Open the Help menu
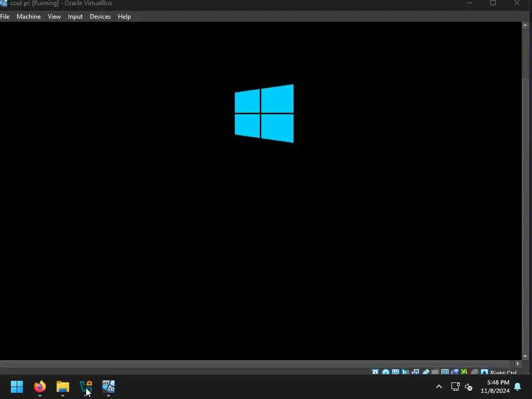Viewport: 532px width, 399px height. tap(124, 16)
